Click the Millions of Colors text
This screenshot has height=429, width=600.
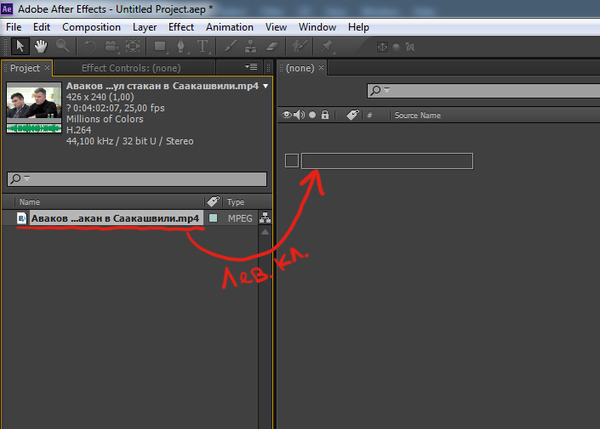[x=104, y=119]
